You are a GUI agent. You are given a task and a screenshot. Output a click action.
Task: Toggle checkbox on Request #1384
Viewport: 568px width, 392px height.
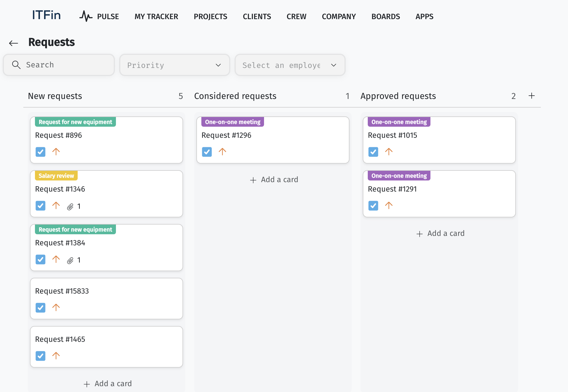(40, 259)
